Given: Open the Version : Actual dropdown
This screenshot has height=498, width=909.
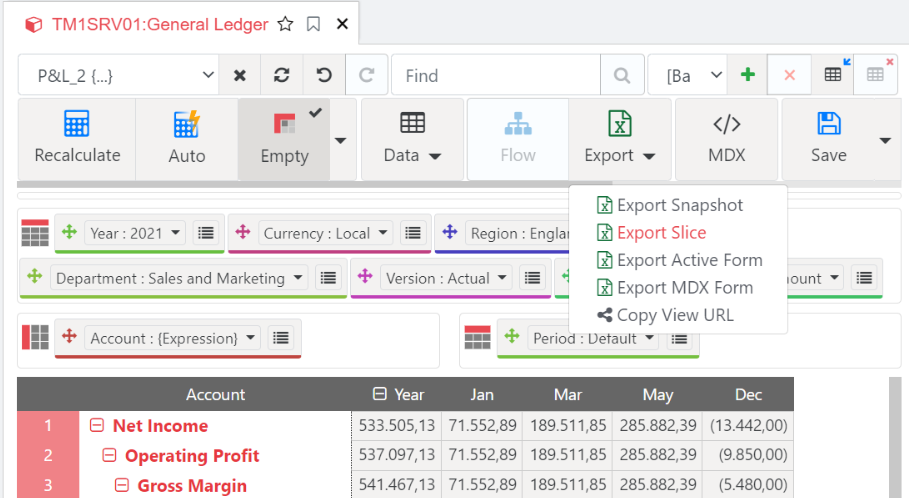Looking at the screenshot, I should click(x=446, y=278).
